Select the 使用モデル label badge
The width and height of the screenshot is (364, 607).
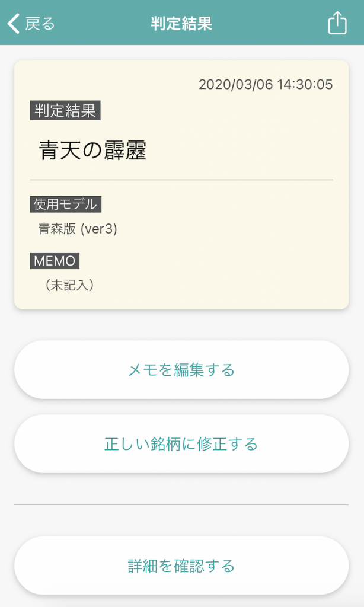click(x=66, y=205)
